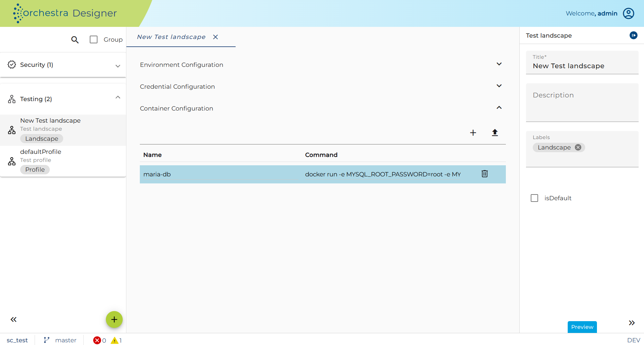Expand the Credential Configuration section

click(499, 86)
